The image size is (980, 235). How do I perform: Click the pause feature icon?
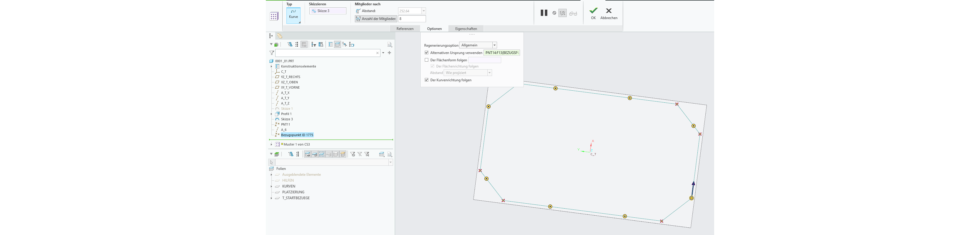coord(544,13)
